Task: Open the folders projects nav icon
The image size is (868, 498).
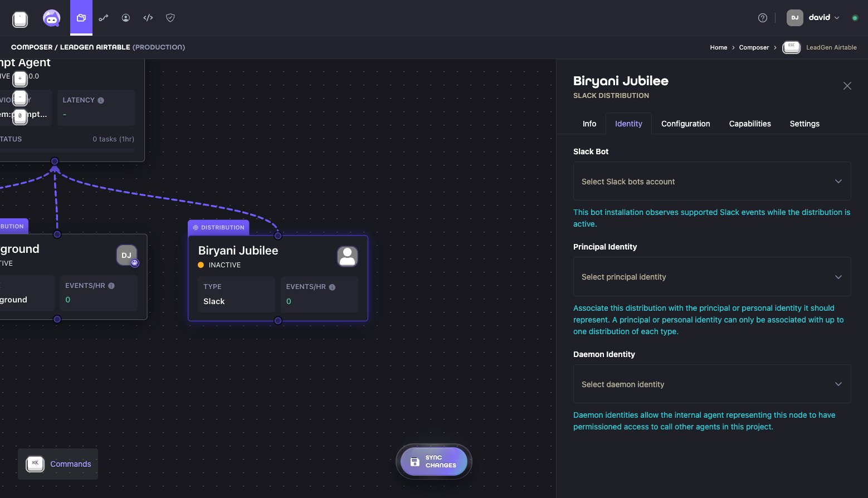Action: 81,18
